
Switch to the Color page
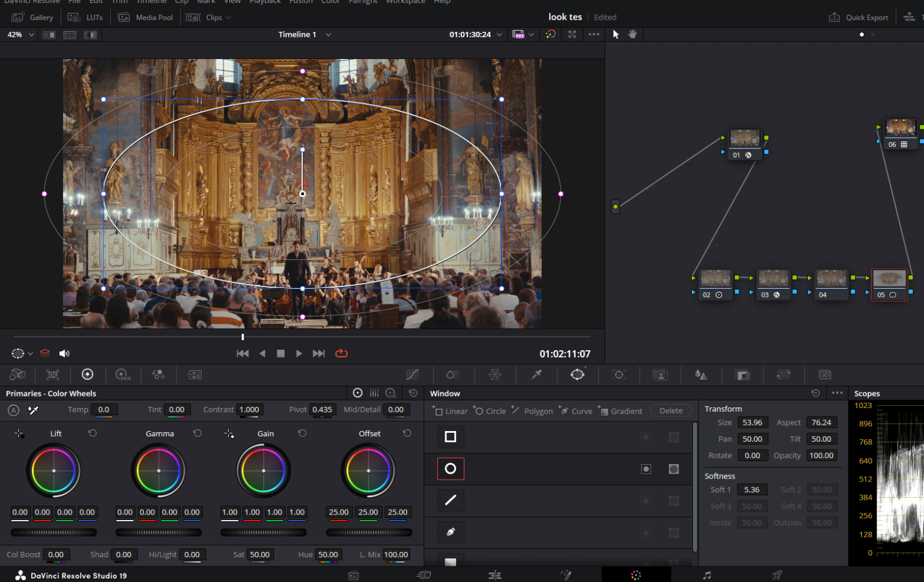tap(636, 575)
